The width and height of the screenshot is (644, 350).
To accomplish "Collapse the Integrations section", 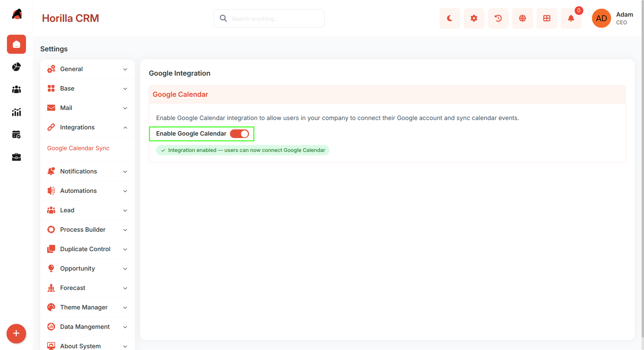I will pos(87,127).
